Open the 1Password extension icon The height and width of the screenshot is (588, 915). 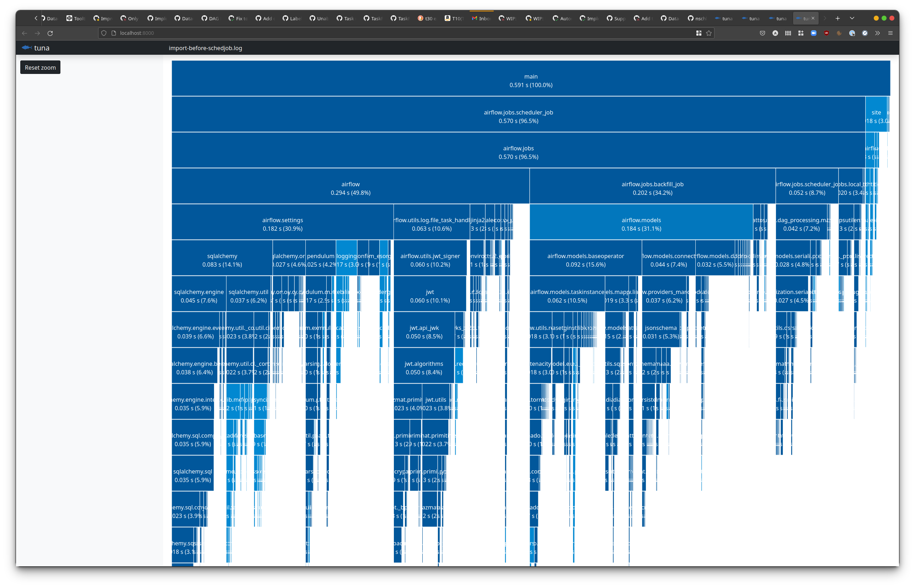click(x=852, y=33)
